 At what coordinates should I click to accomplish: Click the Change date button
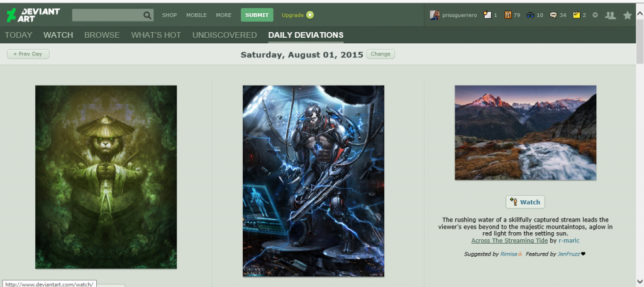pos(380,54)
